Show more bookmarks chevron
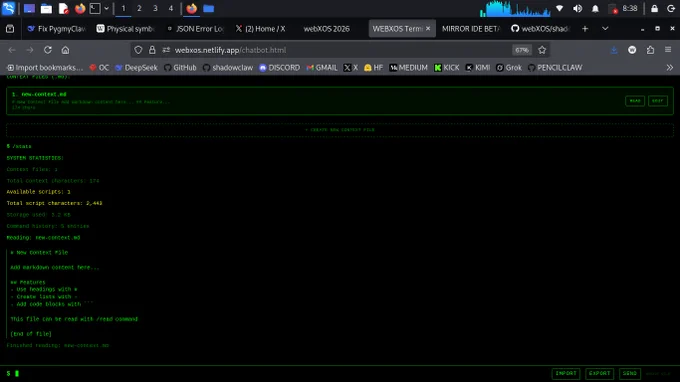 coord(670,68)
